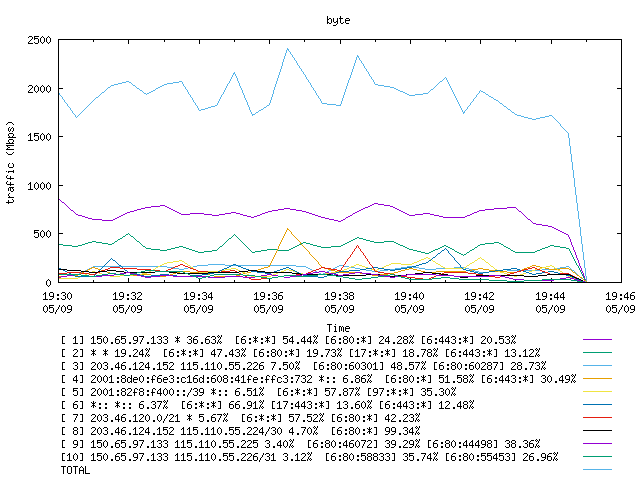Click the purple line sample for legend row 1

(x=597, y=340)
